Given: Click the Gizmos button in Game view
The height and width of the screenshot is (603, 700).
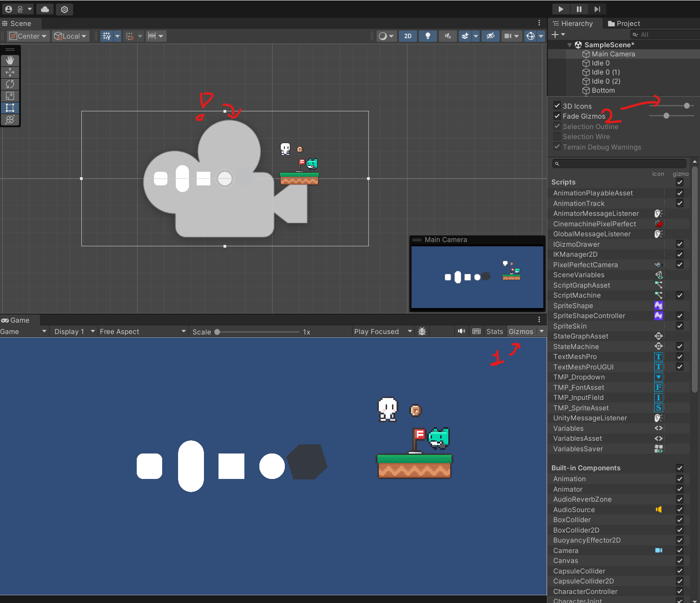Looking at the screenshot, I should click(521, 331).
